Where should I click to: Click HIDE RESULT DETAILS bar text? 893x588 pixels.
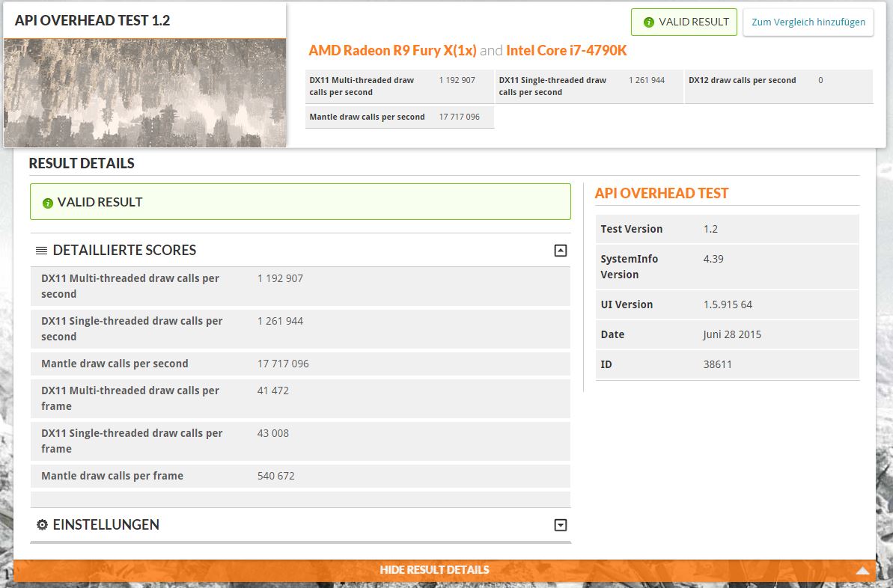coord(435,570)
